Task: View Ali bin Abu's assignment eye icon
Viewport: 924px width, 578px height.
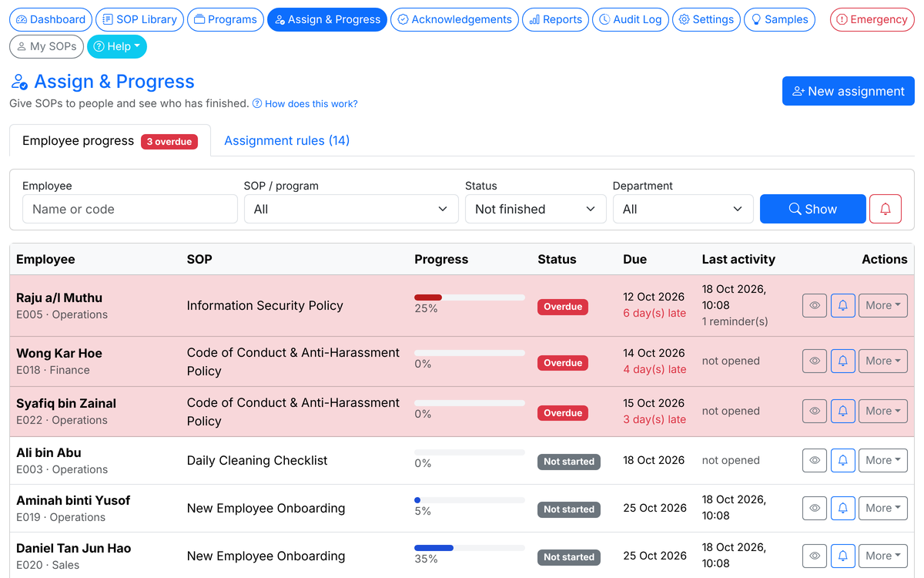Action: (815, 460)
